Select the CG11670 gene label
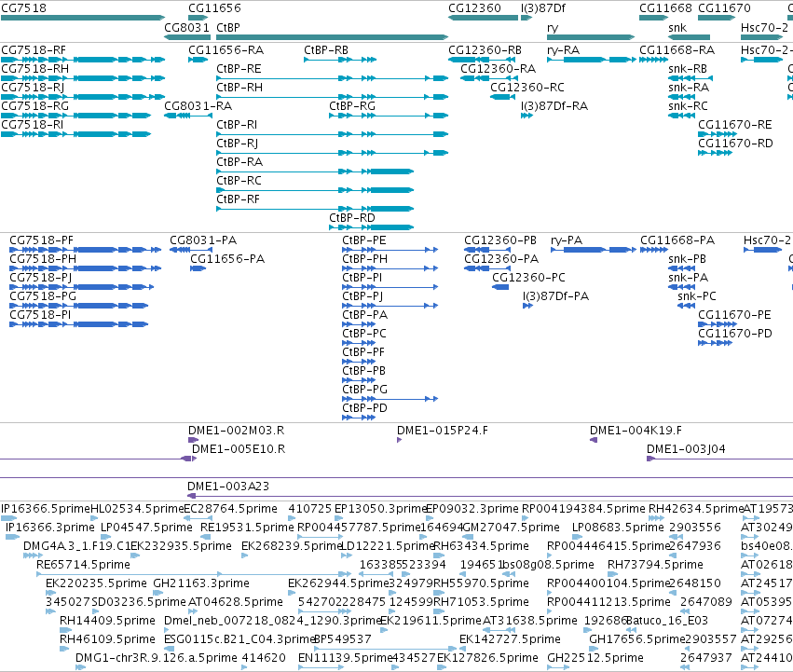This screenshot has height=672, width=793. [x=724, y=8]
